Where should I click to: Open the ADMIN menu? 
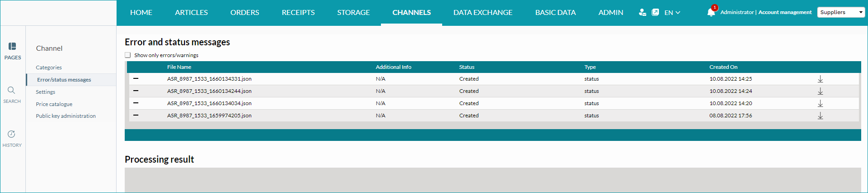pyautogui.click(x=611, y=13)
